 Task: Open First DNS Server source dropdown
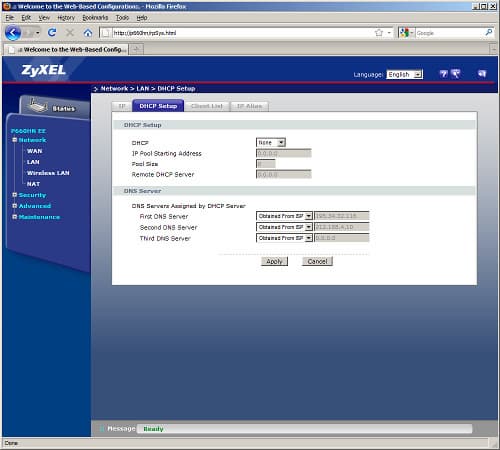(284, 216)
